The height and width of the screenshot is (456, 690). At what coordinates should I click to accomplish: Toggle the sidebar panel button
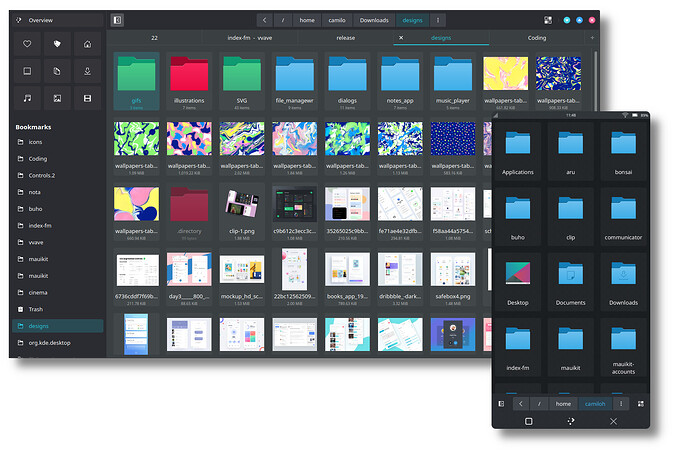coord(117,20)
